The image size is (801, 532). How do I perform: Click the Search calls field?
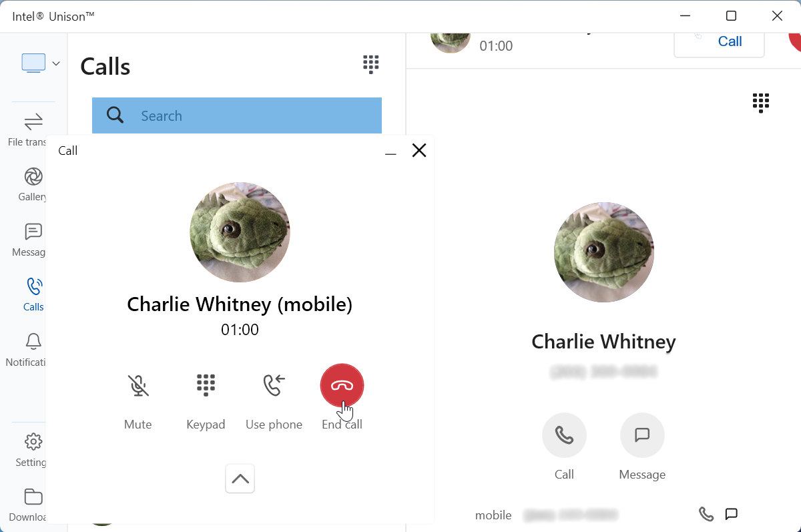[x=237, y=115]
